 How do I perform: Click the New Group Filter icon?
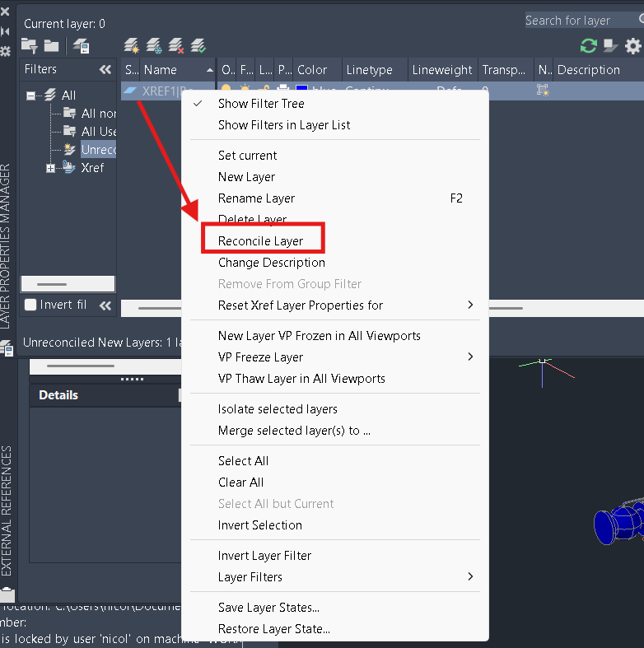(51, 45)
